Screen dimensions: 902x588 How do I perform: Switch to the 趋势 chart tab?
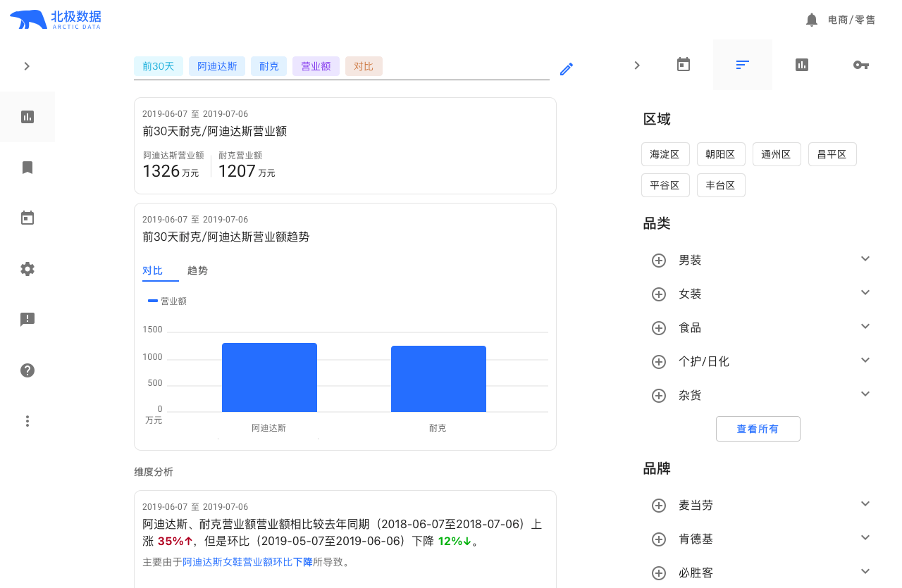[x=197, y=270]
